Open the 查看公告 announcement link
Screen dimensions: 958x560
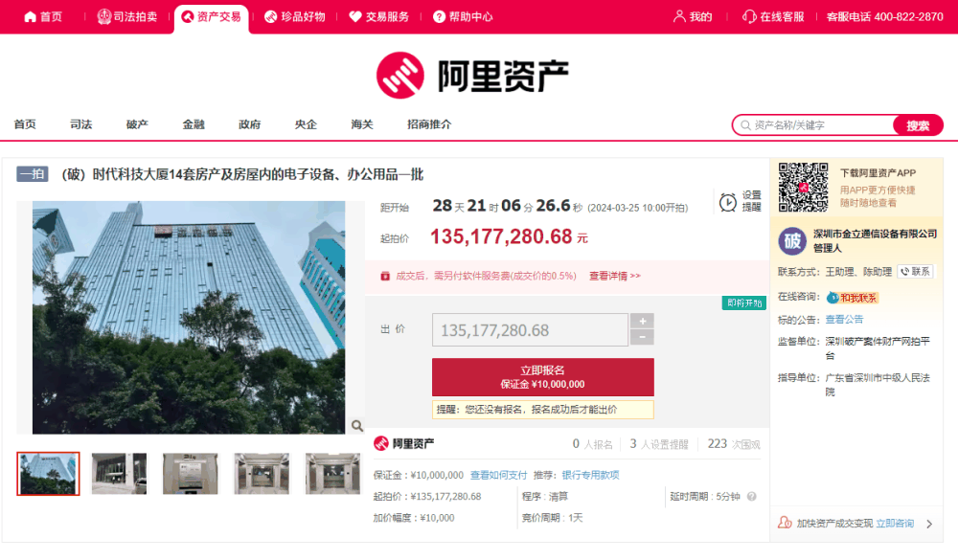point(843,318)
